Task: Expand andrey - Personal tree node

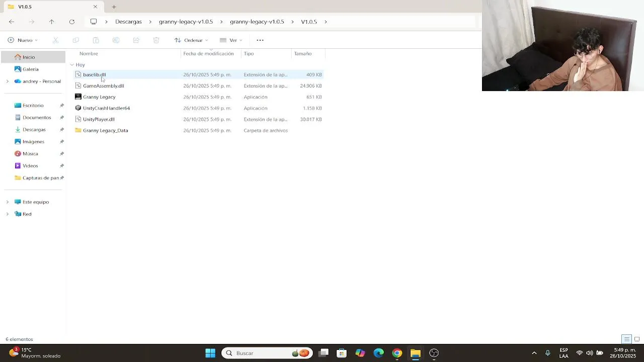Action: coord(7,81)
